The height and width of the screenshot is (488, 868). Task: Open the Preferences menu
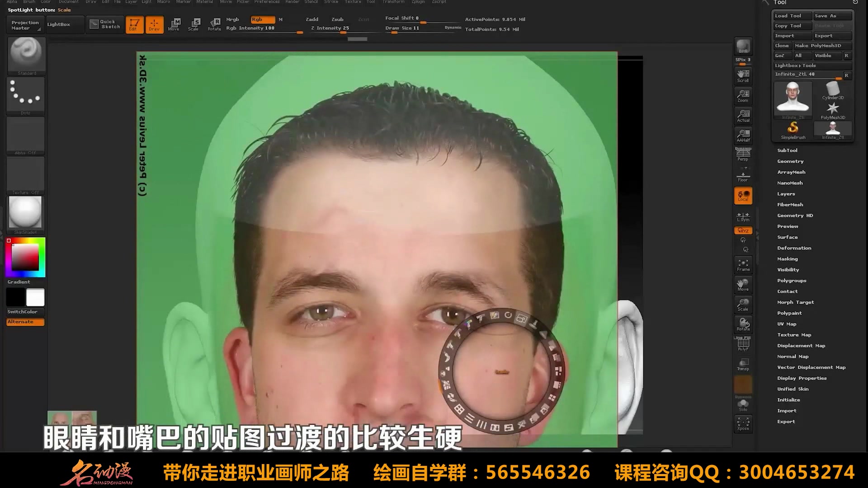click(x=267, y=2)
